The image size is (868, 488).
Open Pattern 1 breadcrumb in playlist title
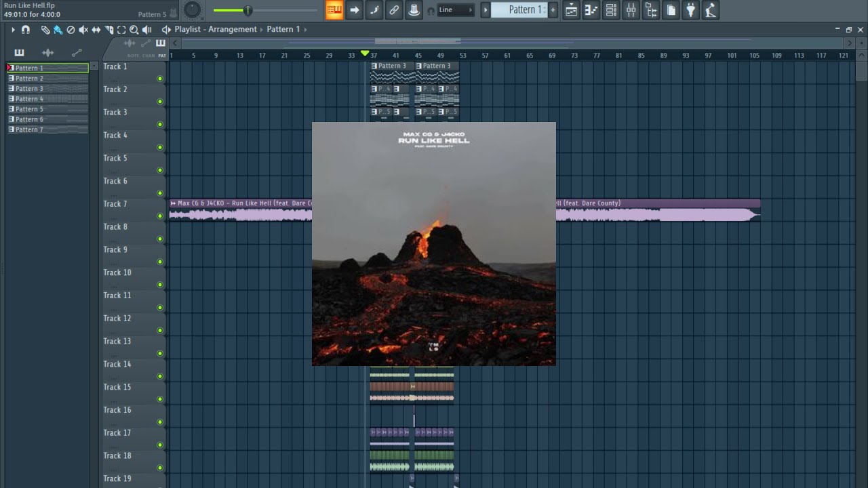tap(283, 30)
